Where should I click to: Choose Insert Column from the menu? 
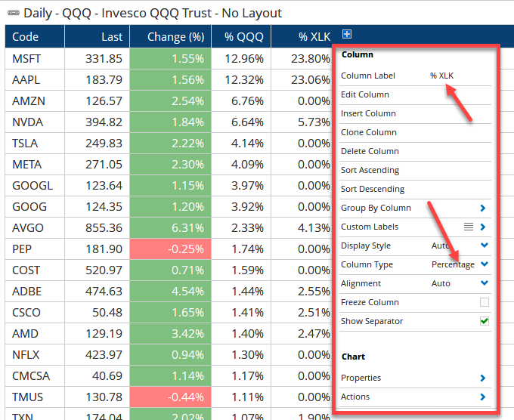coord(415,113)
